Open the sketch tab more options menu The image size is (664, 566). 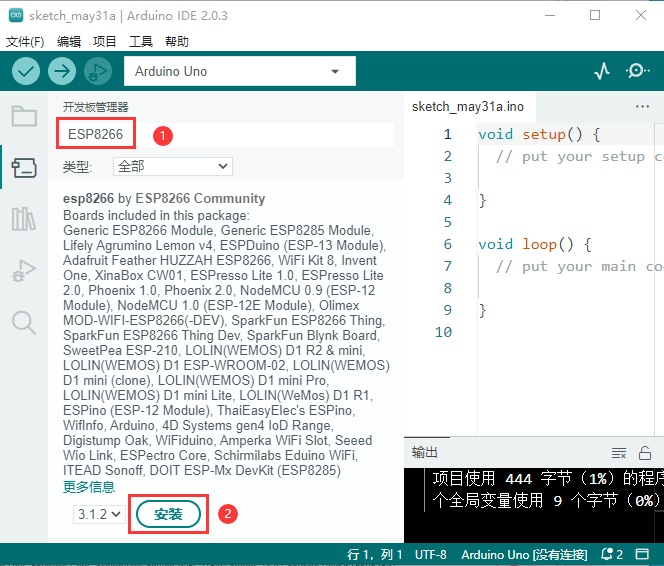pyautogui.click(x=642, y=106)
